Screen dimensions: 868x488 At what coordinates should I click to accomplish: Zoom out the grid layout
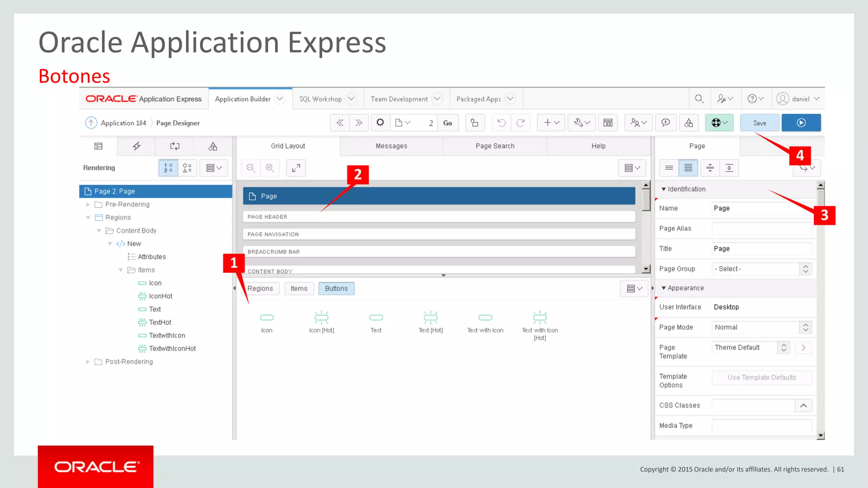250,168
